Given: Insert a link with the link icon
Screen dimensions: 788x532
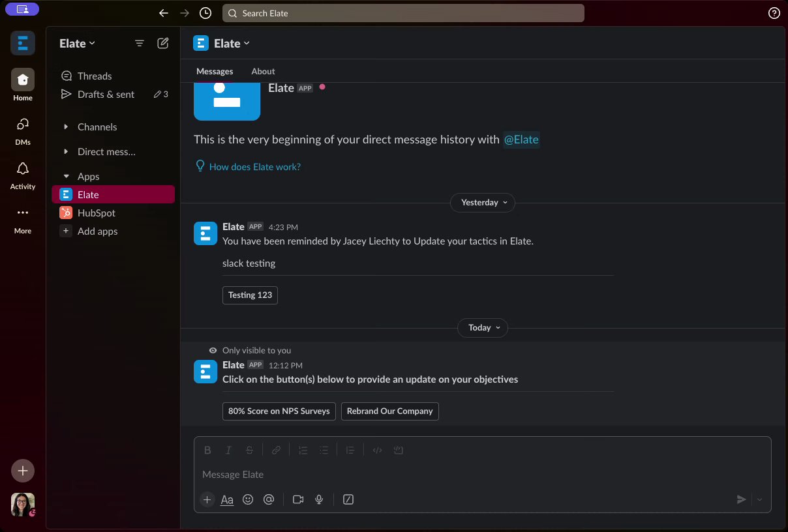Looking at the screenshot, I should point(276,450).
